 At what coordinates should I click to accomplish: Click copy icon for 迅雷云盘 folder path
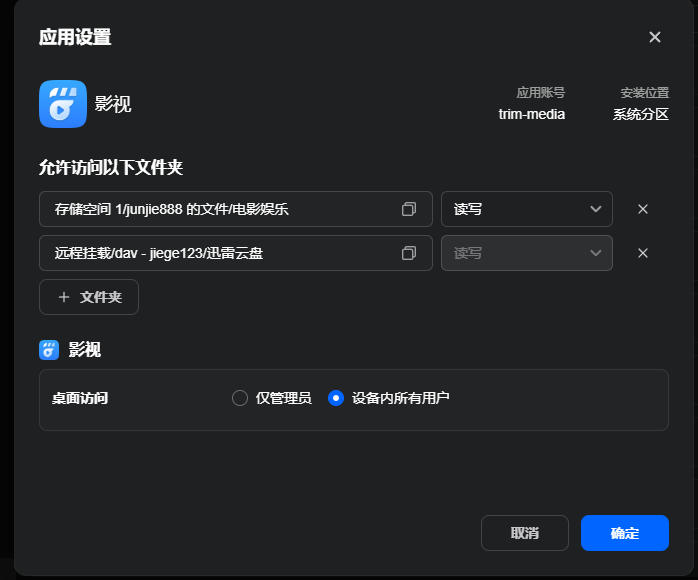pyautogui.click(x=409, y=253)
